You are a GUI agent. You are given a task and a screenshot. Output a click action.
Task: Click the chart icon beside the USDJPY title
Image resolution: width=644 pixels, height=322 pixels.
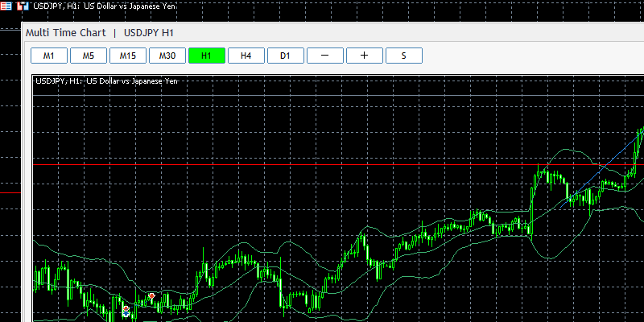23,6
